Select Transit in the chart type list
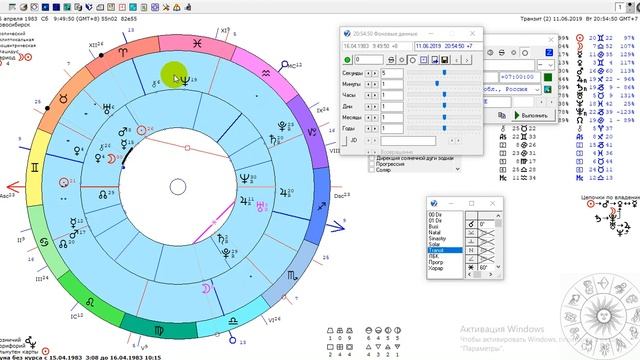 (x=445, y=250)
